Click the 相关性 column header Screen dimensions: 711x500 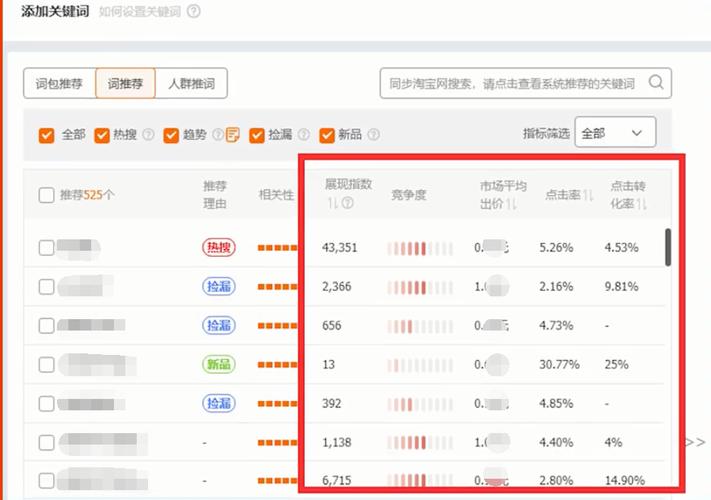point(276,195)
